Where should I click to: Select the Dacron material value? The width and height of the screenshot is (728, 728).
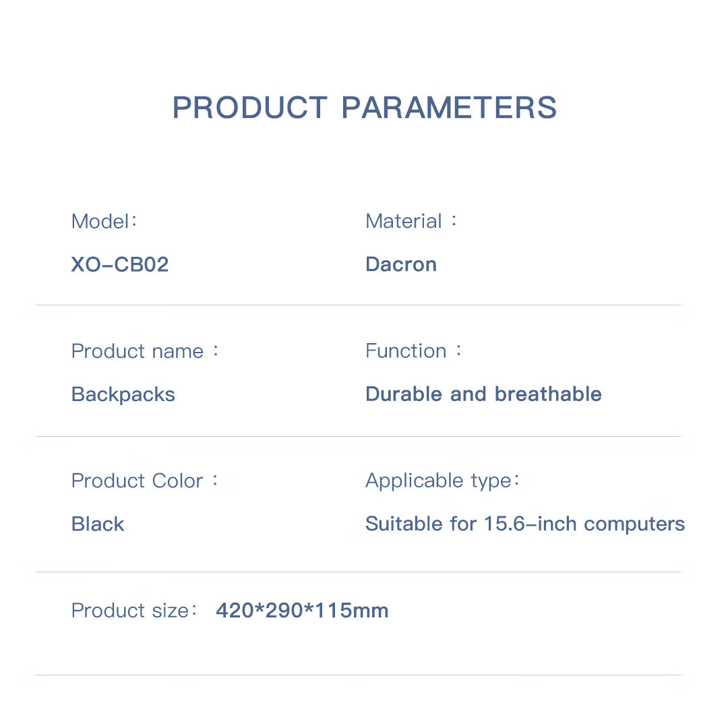(x=401, y=264)
